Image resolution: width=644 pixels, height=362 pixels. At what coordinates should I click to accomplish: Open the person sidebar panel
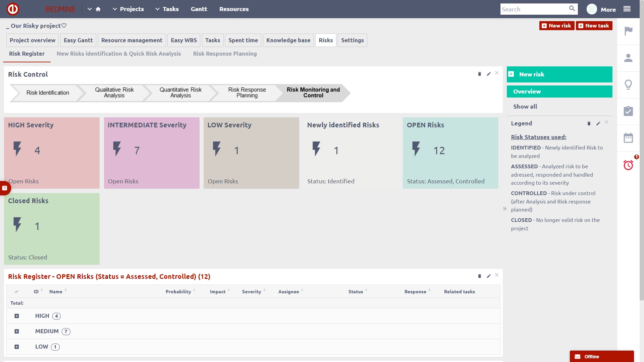point(628,58)
